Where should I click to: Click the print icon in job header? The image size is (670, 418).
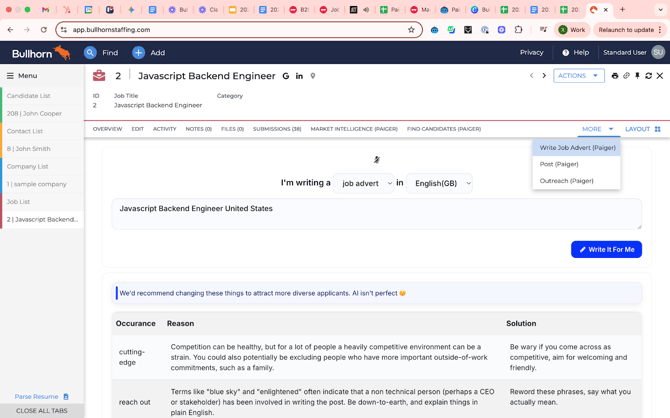coord(615,76)
